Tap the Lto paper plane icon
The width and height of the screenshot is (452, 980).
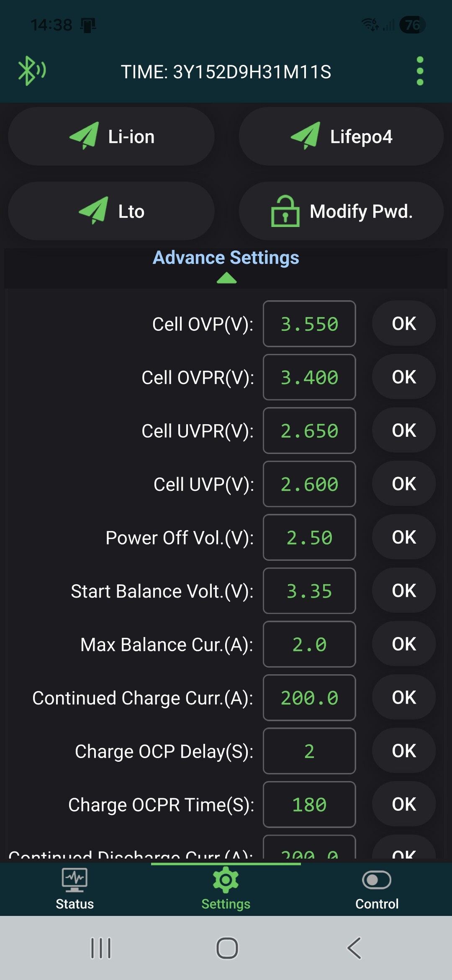click(x=94, y=210)
